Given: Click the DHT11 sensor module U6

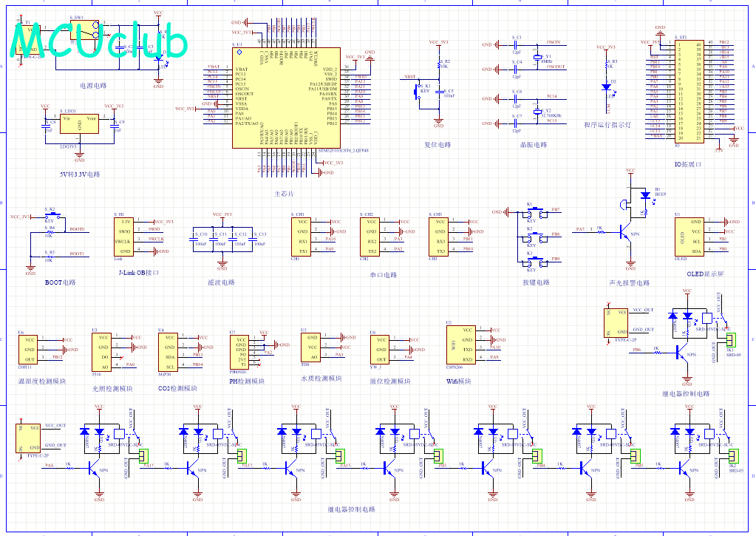Looking at the screenshot, I should [28, 349].
